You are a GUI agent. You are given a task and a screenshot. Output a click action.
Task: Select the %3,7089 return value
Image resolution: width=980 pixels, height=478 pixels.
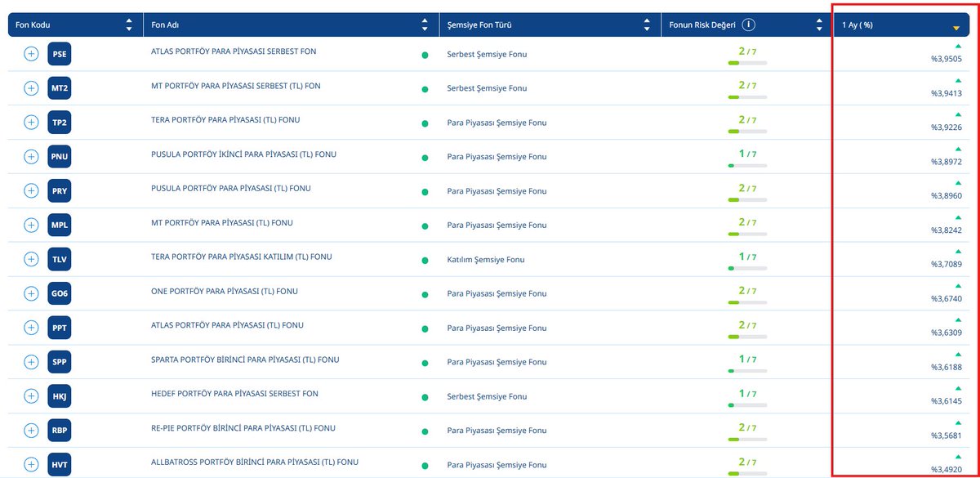946,264
